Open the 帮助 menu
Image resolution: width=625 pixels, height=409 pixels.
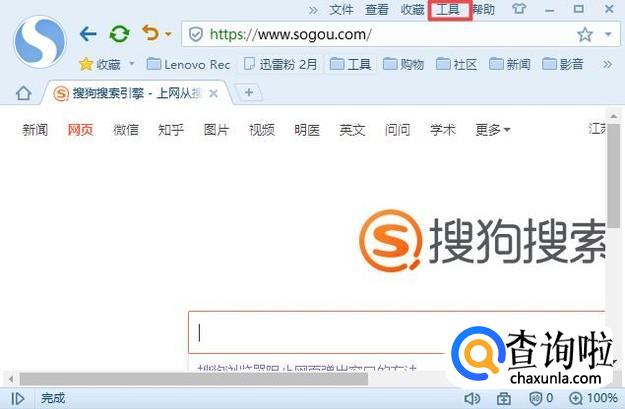coord(483,10)
